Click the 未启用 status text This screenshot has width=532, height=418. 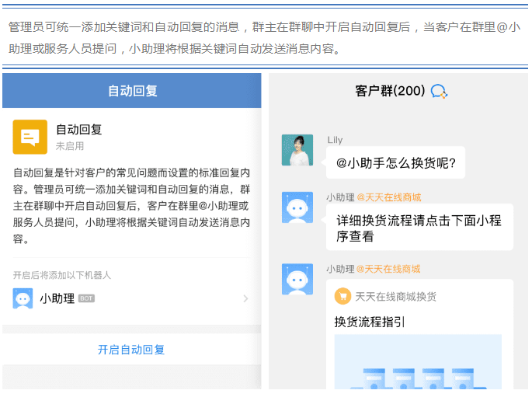point(70,146)
